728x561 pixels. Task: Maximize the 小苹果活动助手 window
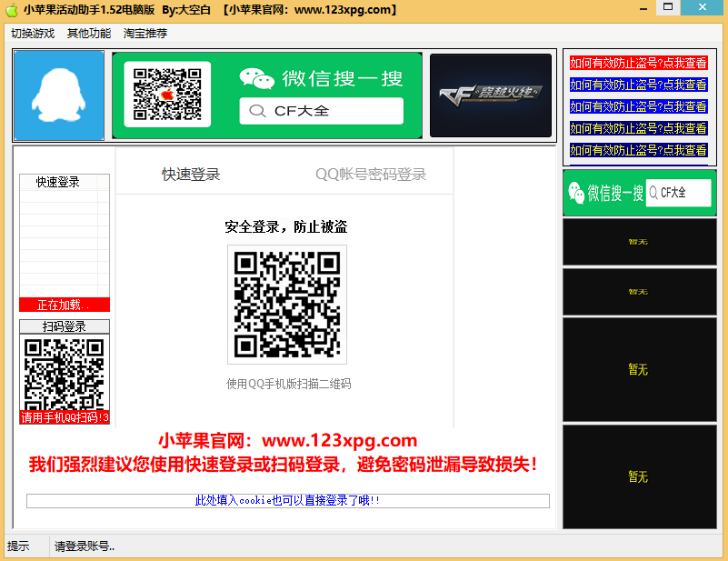[x=668, y=7]
